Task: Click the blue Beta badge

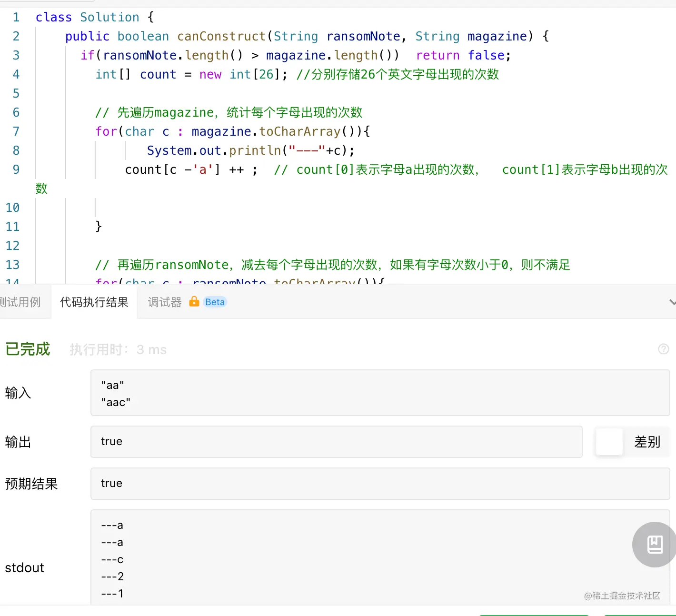Action: click(x=215, y=302)
